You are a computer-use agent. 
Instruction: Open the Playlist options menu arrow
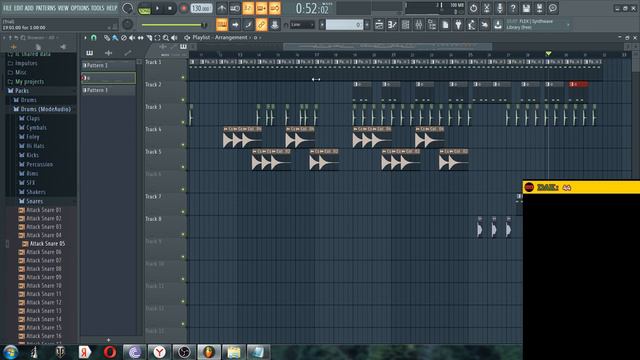(x=86, y=38)
